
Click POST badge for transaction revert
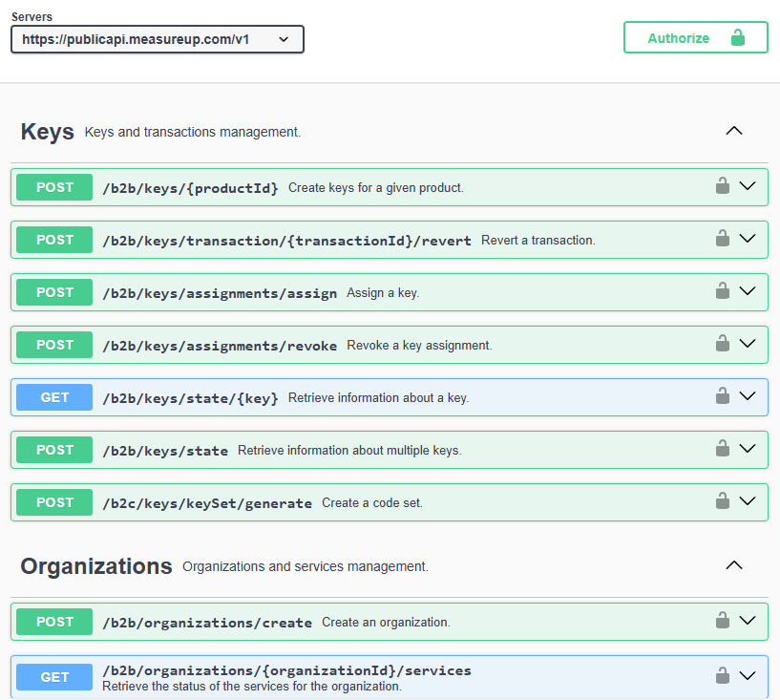point(54,240)
